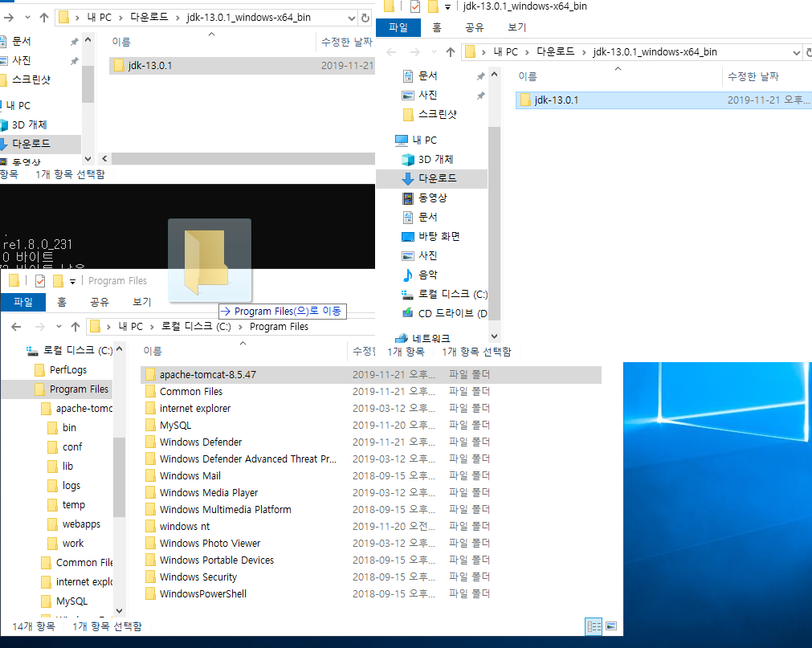Select MySQL folder in file list
812x648 pixels.
pos(371,426)
